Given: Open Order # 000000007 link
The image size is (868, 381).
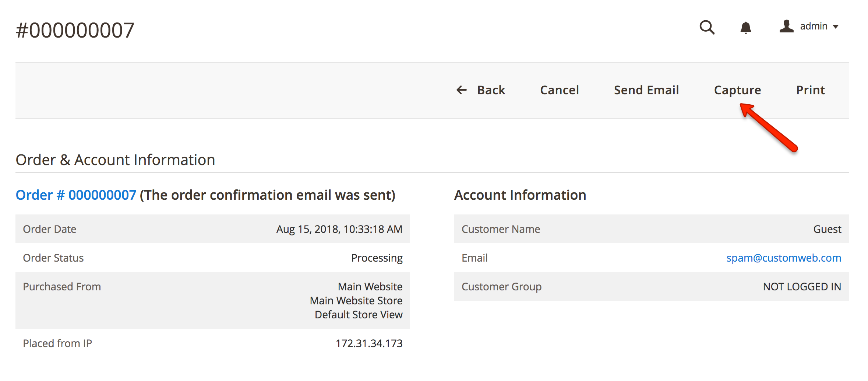Looking at the screenshot, I should (x=75, y=195).
